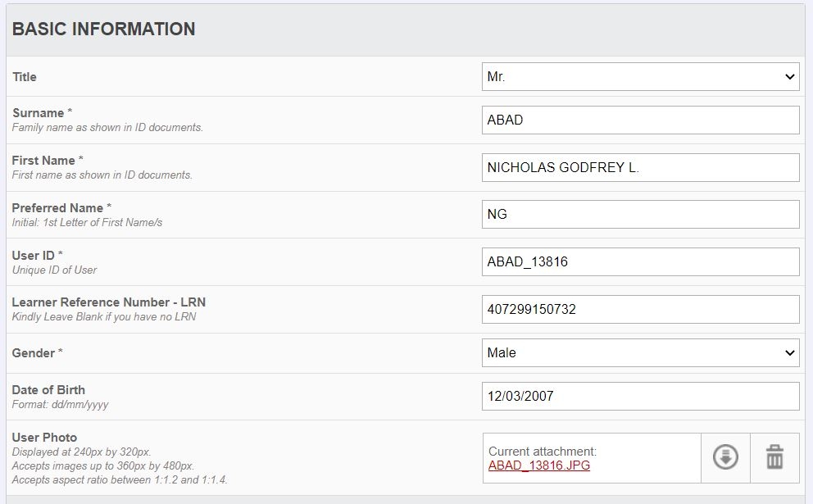Edit the Learner Reference Number field
The image size is (813, 504).
tap(640, 310)
